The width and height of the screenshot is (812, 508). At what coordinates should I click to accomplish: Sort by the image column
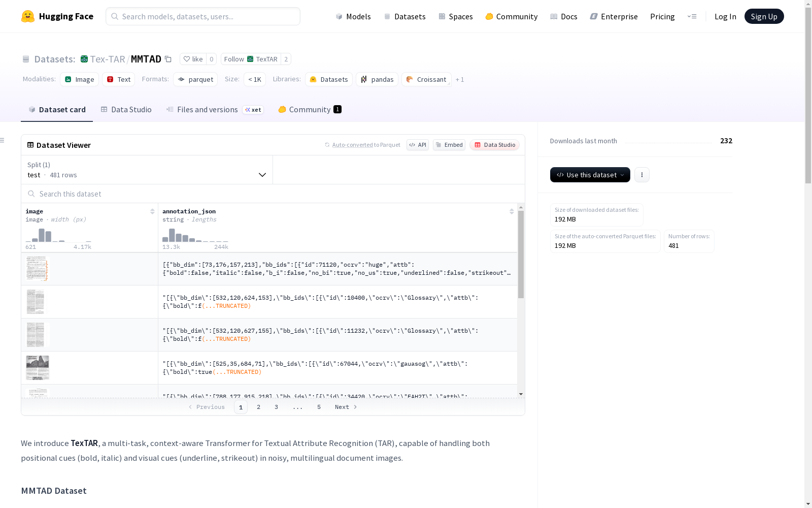point(152,211)
